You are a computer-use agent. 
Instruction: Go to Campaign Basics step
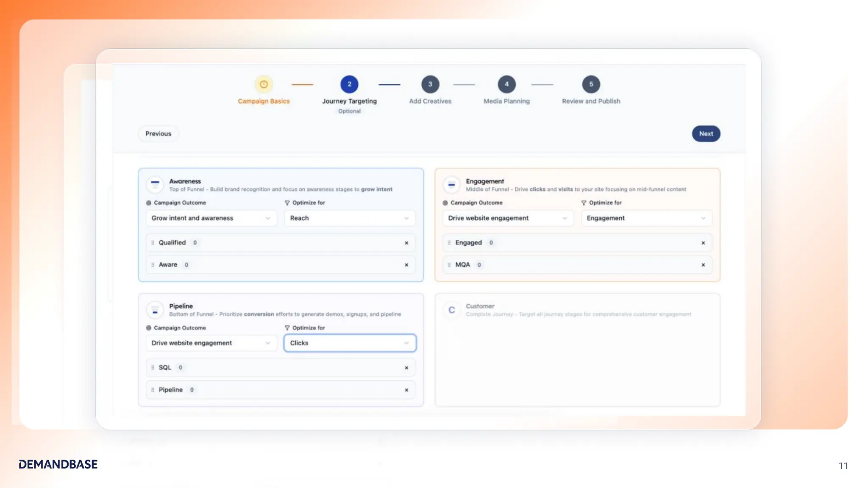coord(264,85)
